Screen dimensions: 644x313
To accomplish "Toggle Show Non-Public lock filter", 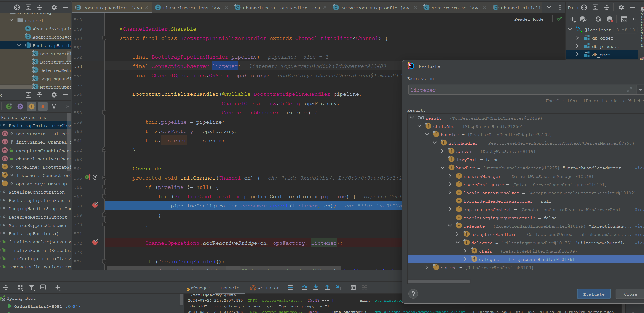I will [43, 107].
